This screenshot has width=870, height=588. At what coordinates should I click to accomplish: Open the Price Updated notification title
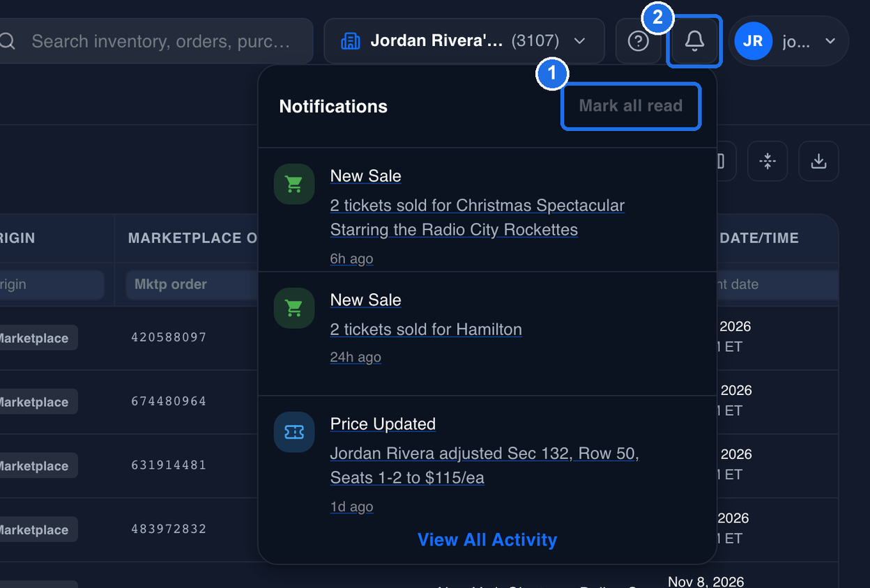tap(383, 424)
